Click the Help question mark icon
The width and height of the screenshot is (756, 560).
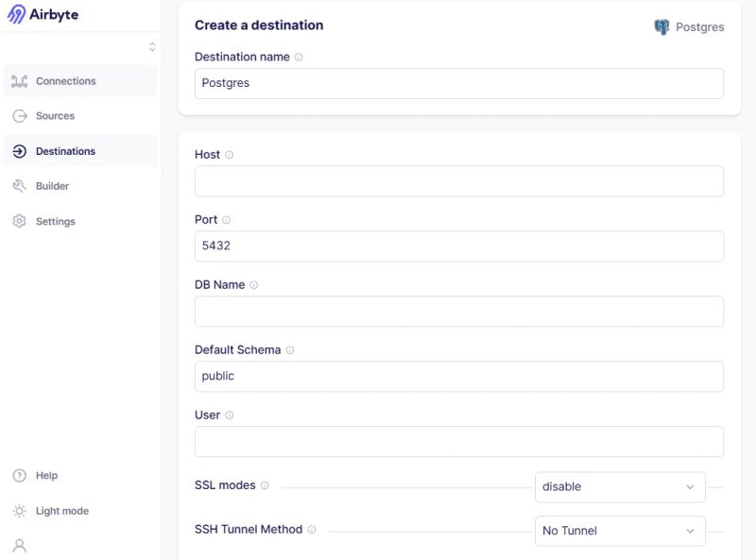point(19,476)
